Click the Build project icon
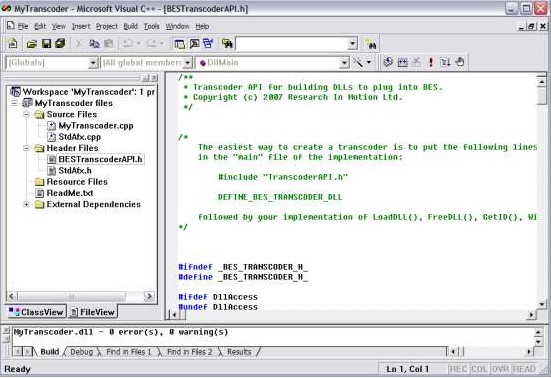Screen dimensions: 551x378 pyautogui.click(x=402, y=63)
